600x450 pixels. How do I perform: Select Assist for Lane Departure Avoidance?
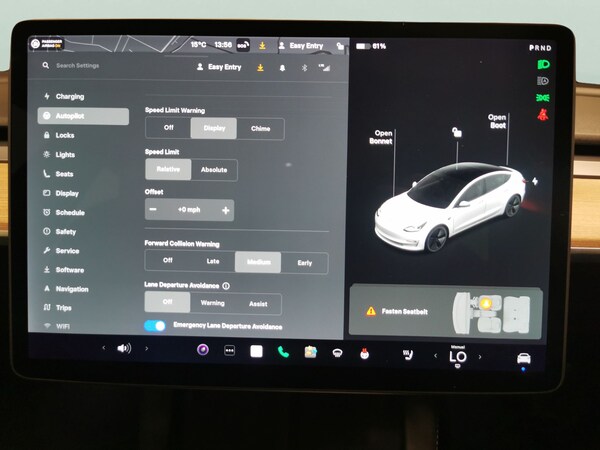(x=258, y=303)
